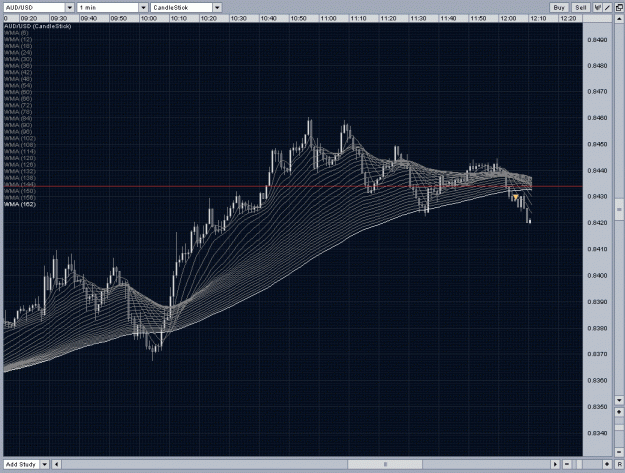
Task: Open the Add Study dropdown arrow
Action: tap(45, 464)
